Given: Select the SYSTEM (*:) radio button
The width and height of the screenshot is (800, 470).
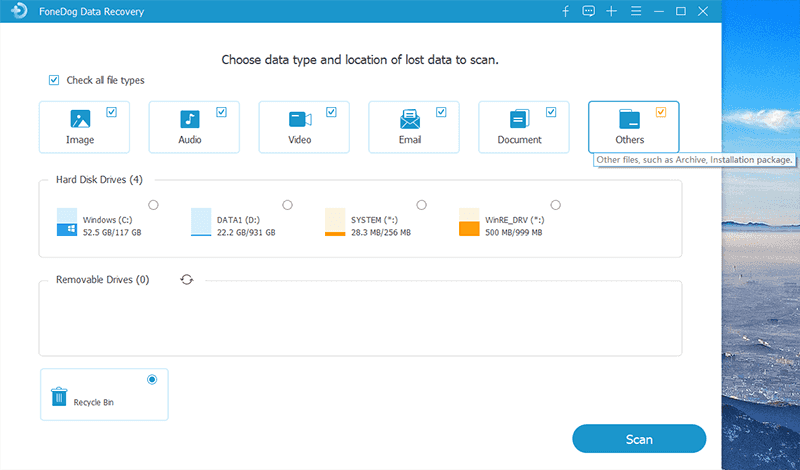Looking at the screenshot, I should coord(421,205).
